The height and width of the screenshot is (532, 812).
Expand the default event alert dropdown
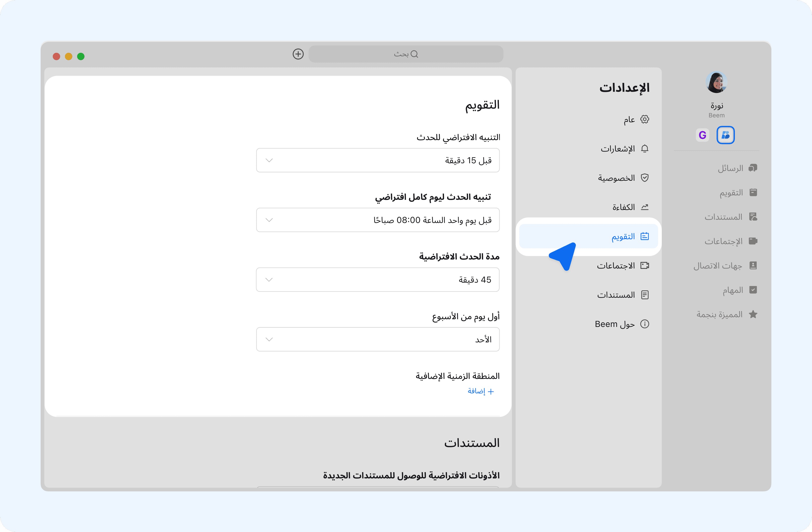tap(378, 160)
